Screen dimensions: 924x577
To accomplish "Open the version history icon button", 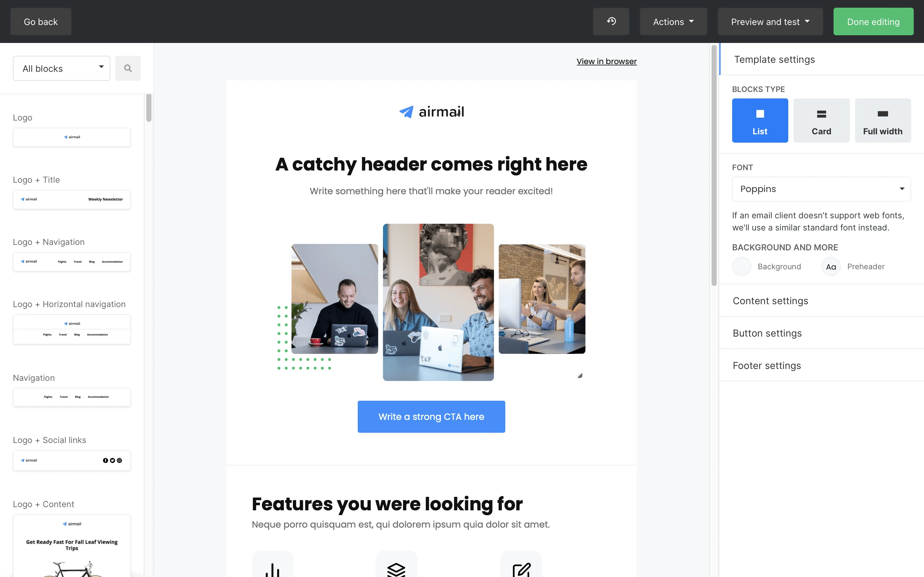I will point(611,21).
